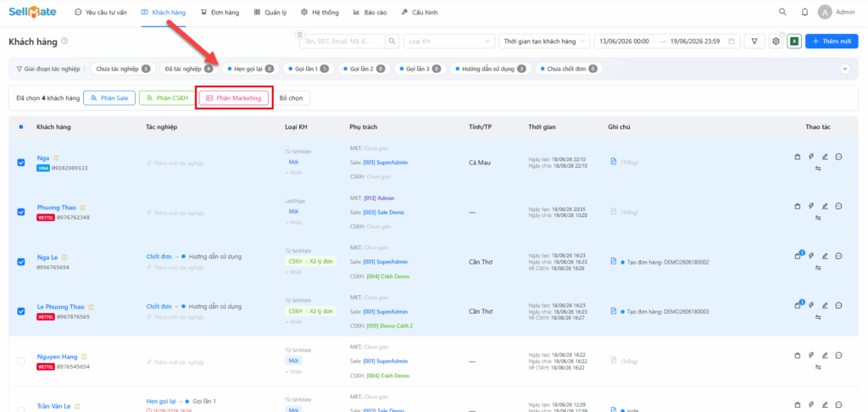Open the Hệ thống menu

point(320,12)
